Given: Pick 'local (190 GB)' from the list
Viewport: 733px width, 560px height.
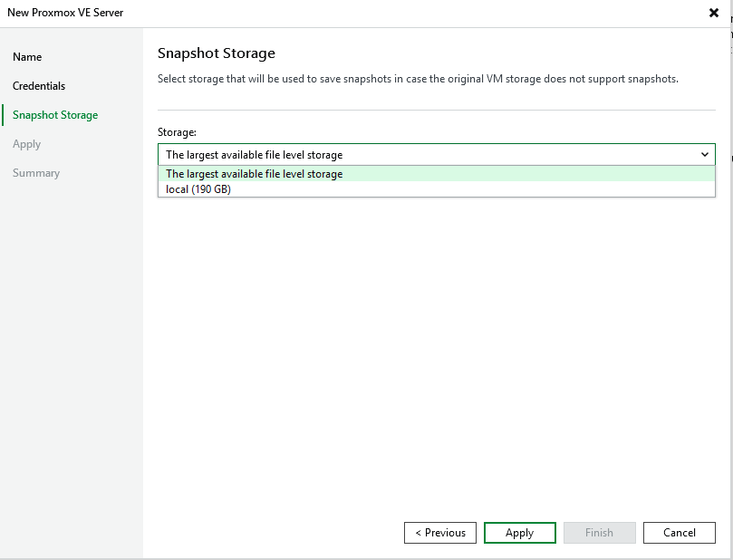Looking at the screenshot, I should (x=436, y=189).
